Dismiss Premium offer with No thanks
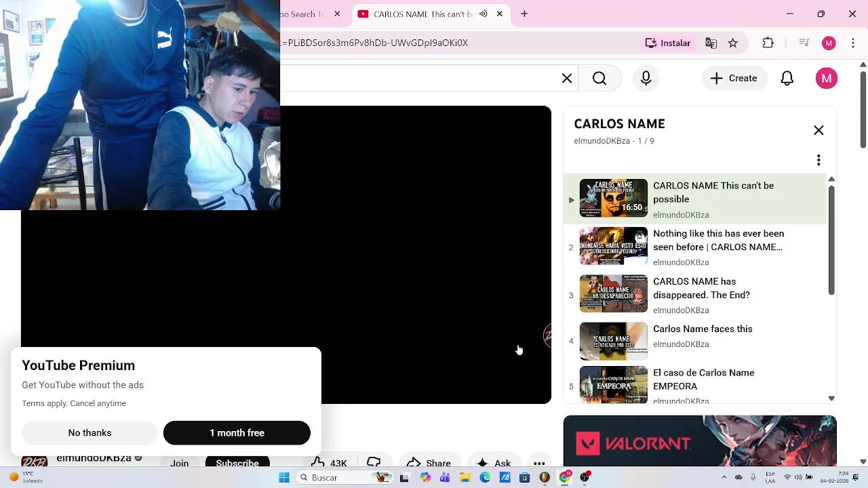The height and width of the screenshot is (488, 868). pyautogui.click(x=90, y=432)
